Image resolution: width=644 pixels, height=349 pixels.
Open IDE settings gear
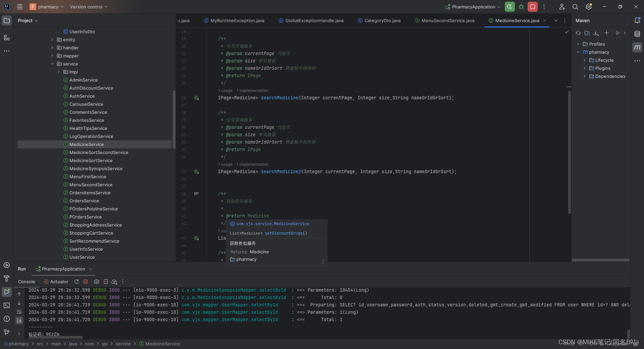point(589,7)
